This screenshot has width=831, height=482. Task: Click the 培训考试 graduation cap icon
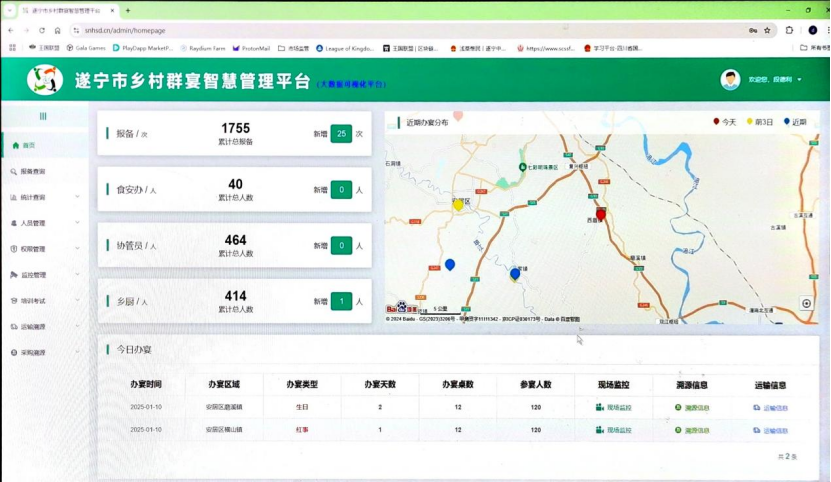coord(14,301)
